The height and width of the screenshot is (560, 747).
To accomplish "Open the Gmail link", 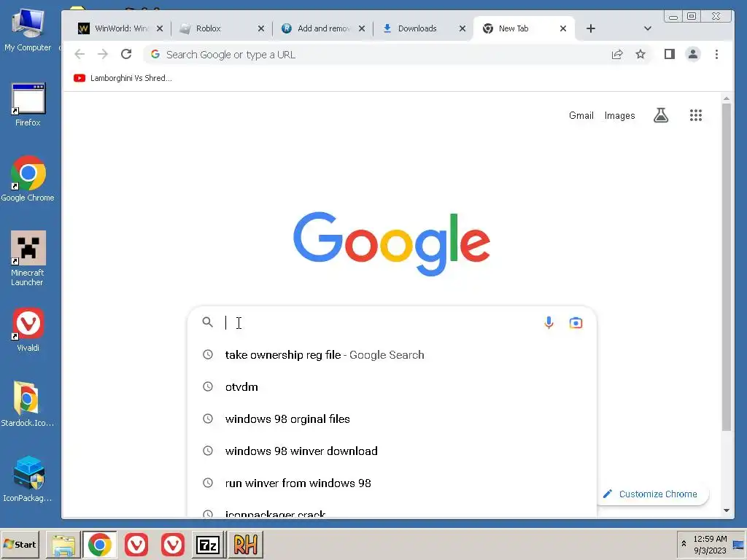I will coord(581,116).
